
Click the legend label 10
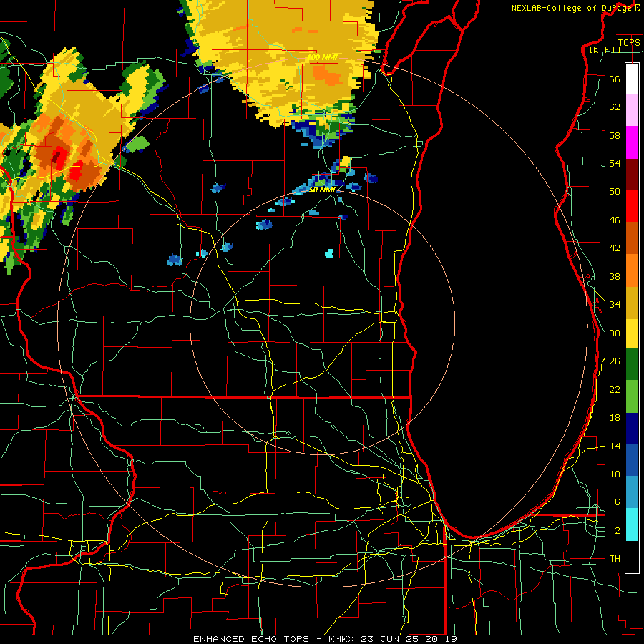point(615,474)
